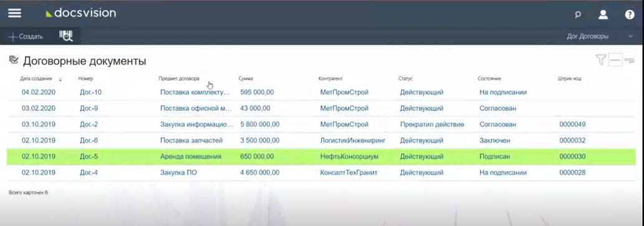Viewport: 644px width, 226px height.
Task: Click amount 3 500 000,00
Action: tap(259, 140)
